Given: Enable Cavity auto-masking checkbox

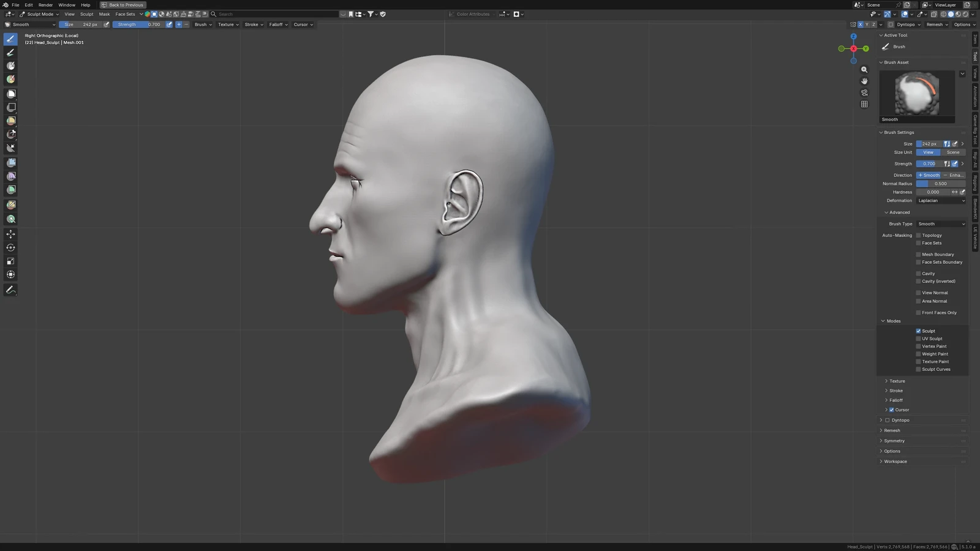Looking at the screenshot, I should (x=918, y=274).
